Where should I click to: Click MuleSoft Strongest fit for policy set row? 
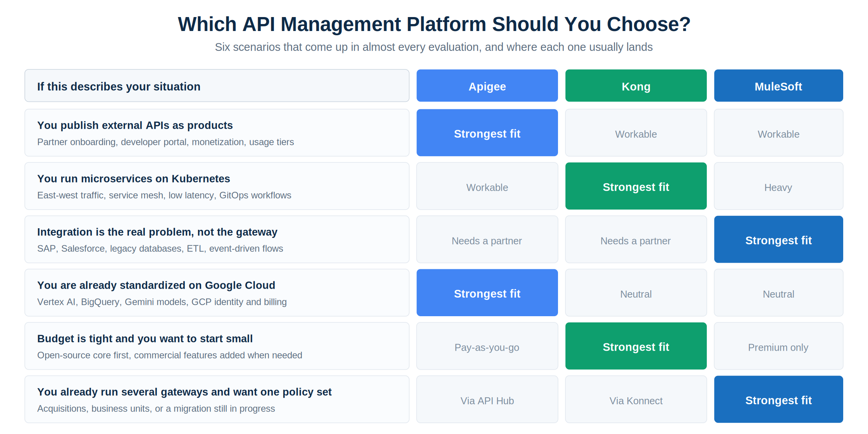point(778,399)
